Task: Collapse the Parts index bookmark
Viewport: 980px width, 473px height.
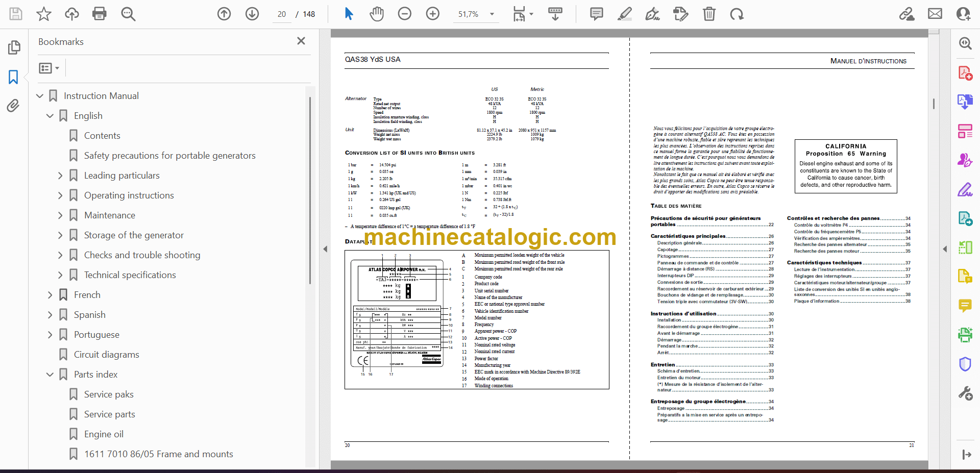Action: click(50, 375)
